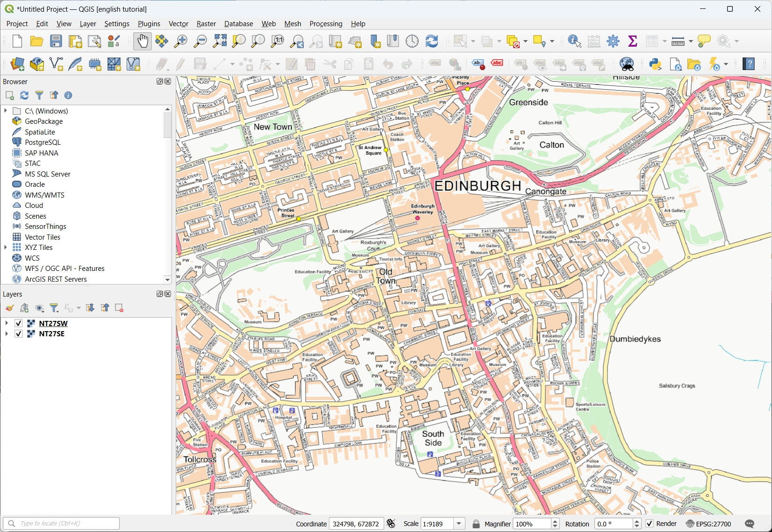This screenshot has height=532, width=772.
Task: Toggle the NT27SE layer visibility checkbox
Action: point(19,333)
